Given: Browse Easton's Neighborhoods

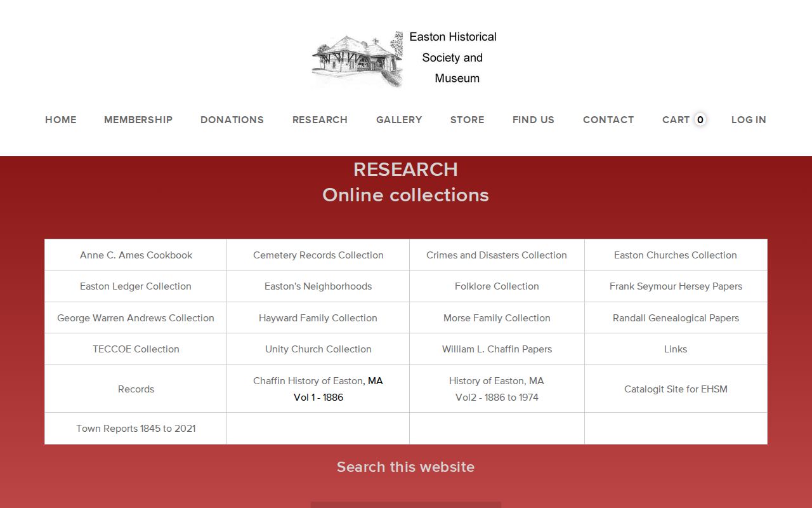Looking at the screenshot, I should pyautogui.click(x=318, y=286).
